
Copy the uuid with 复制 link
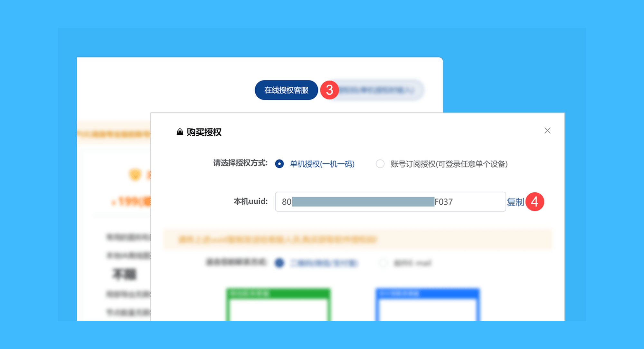click(515, 202)
